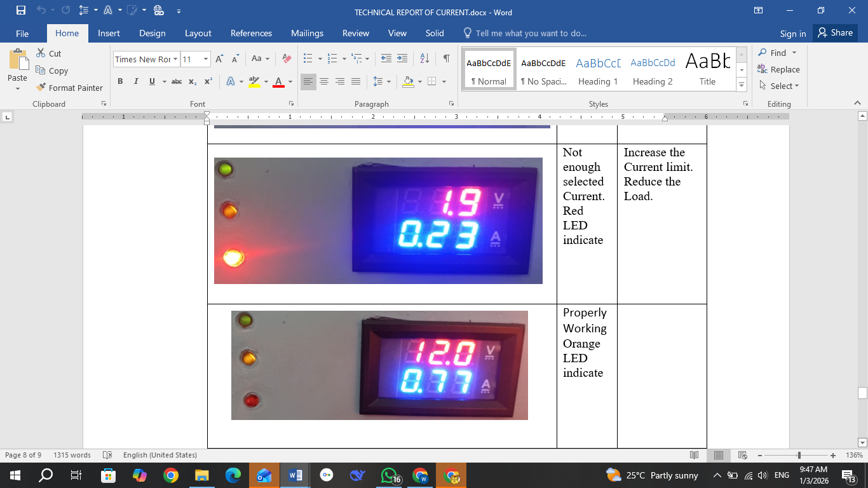Expand the borders dropdown arrow
The image size is (868, 488).
444,81
